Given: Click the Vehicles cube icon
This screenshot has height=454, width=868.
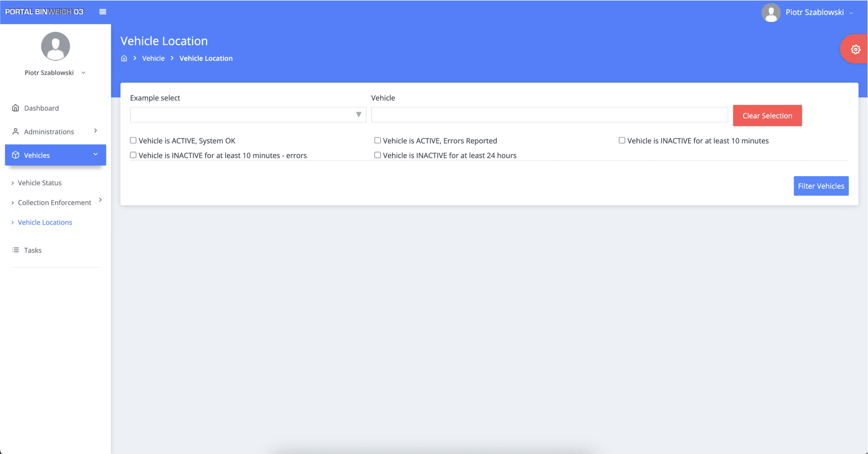Looking at the screenshot, I should coord(15,155).
